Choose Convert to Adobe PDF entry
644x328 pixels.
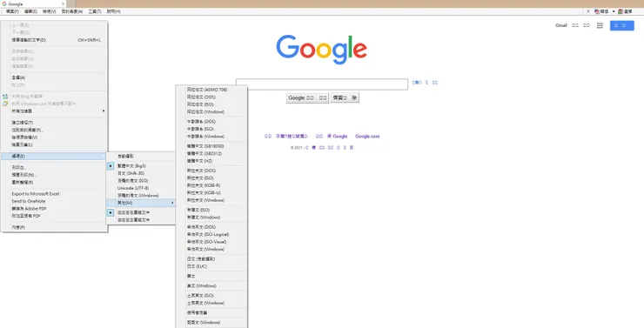pyautogui.click(x=54, y=209)
